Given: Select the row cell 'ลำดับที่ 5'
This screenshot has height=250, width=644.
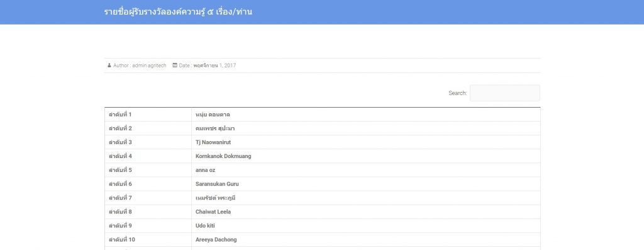Looking at the screenshot, I should (148, 170).
